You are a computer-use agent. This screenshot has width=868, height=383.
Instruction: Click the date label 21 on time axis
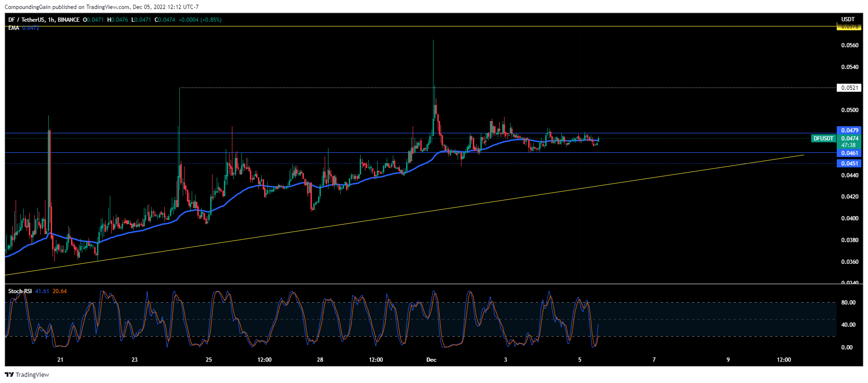[x=60, y=360]
